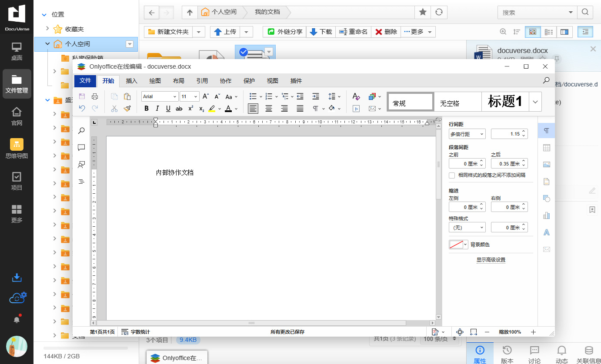
Task: Click the italic formatting icon
Action: (x=157, y=109)
